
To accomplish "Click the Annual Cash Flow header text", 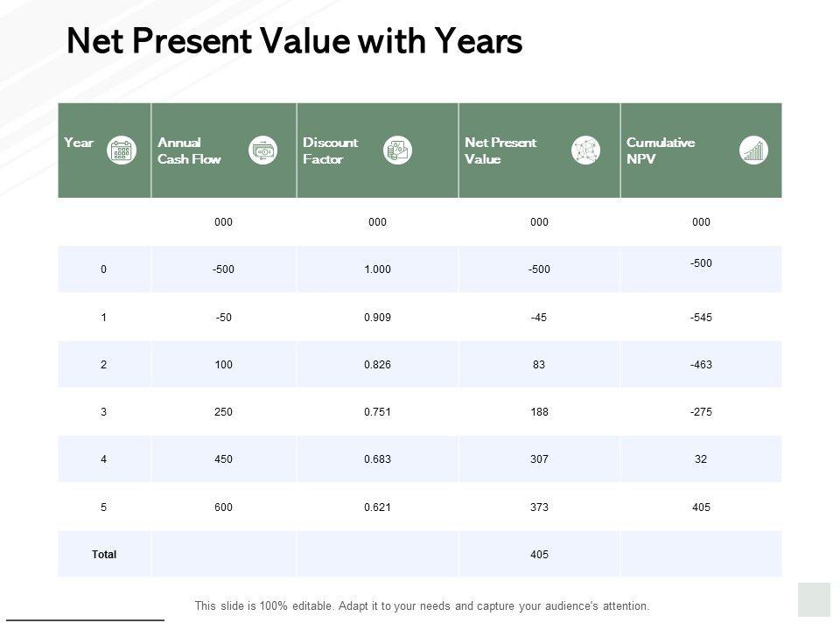I will (189, 150).
